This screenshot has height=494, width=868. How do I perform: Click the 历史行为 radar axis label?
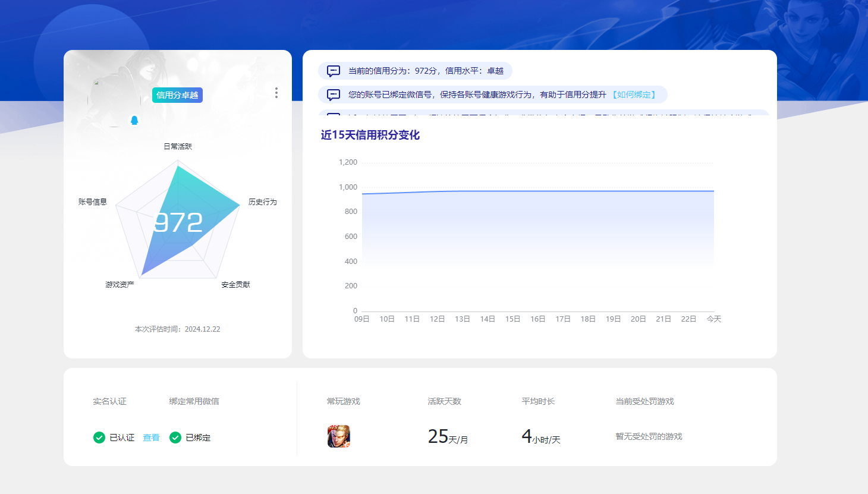tap(263, 202)
